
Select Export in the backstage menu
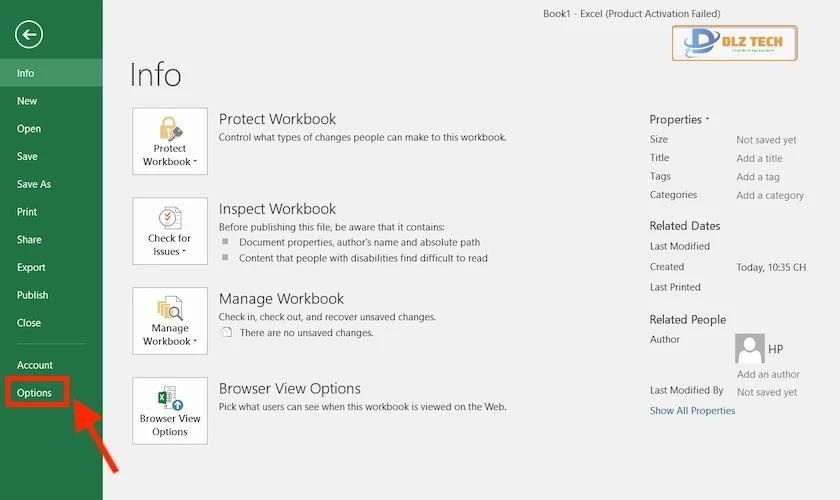point(31,267)
